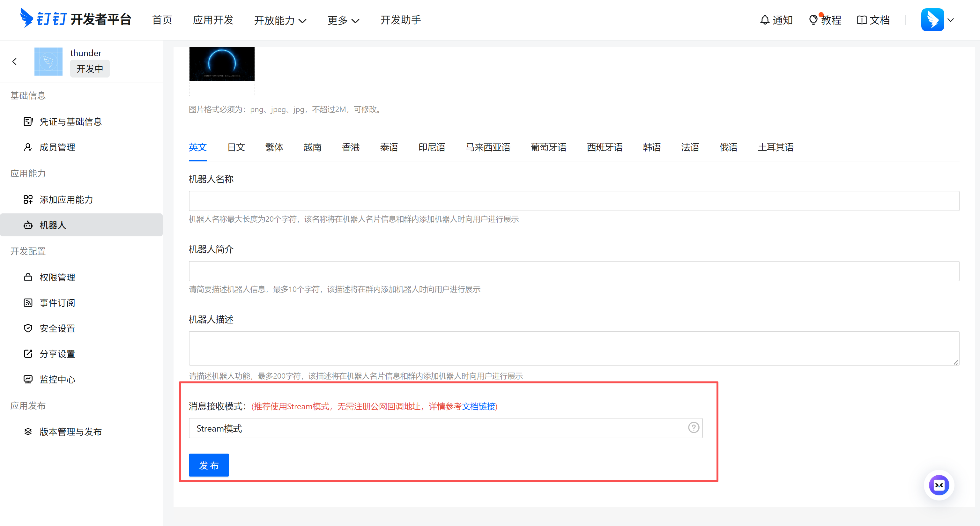Go to 添加应用能力 in sidebar

(66, 200)
